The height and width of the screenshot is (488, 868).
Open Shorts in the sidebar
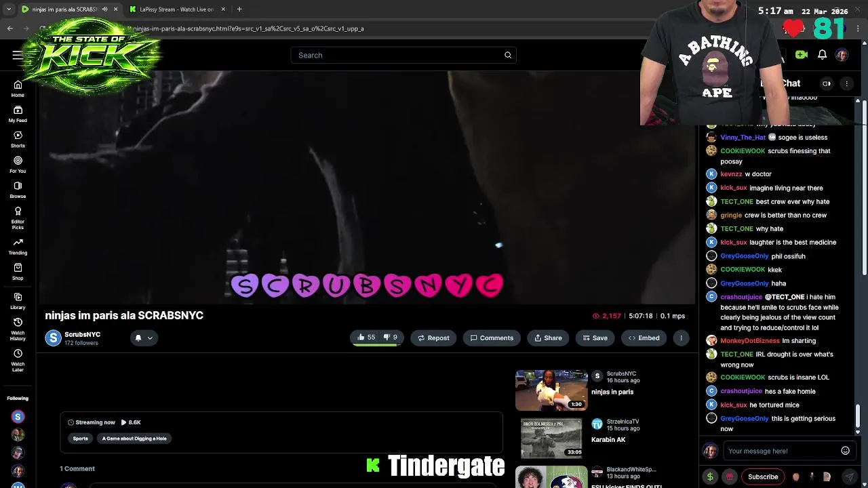coord(18,139)
